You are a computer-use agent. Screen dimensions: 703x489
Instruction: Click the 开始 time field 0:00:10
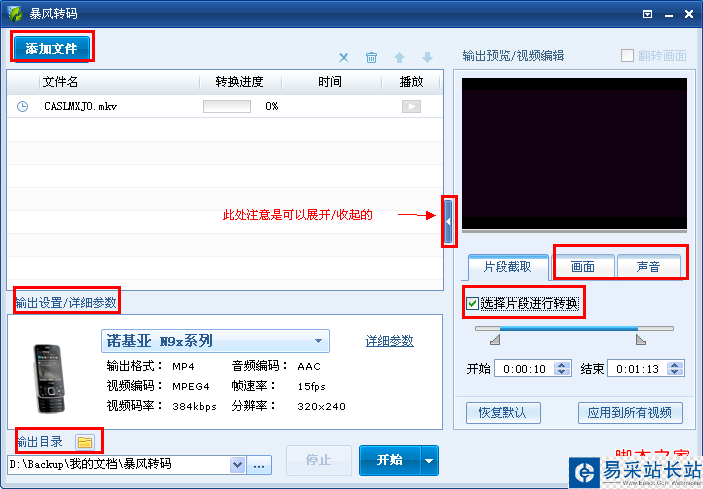point(524,369)
